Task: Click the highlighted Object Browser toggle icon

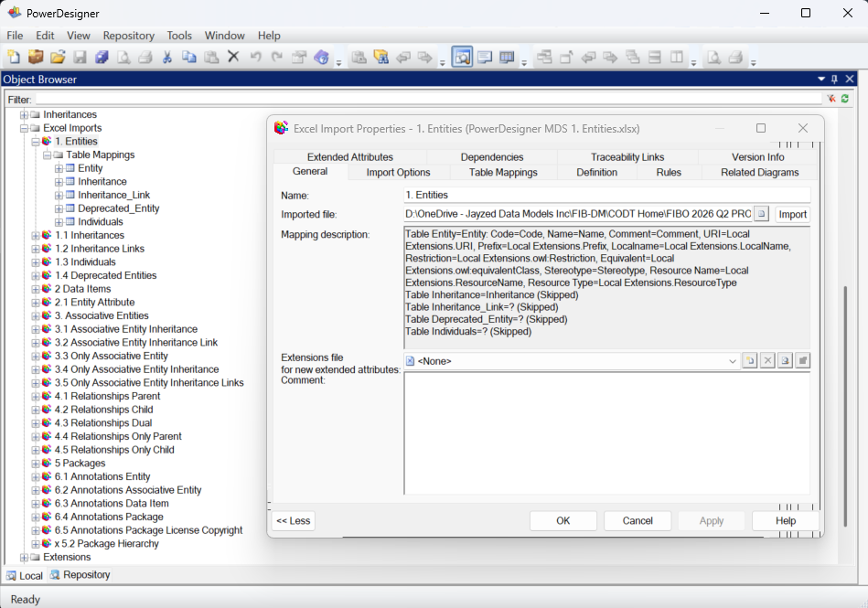Action: (462, 57)
